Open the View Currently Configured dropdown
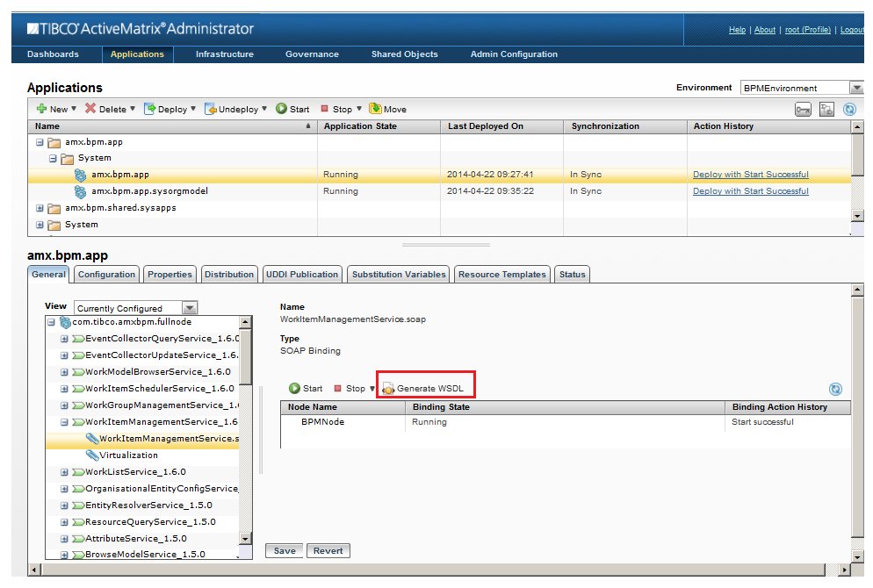This screenshot has height=588, width=873. pos(190,308)
